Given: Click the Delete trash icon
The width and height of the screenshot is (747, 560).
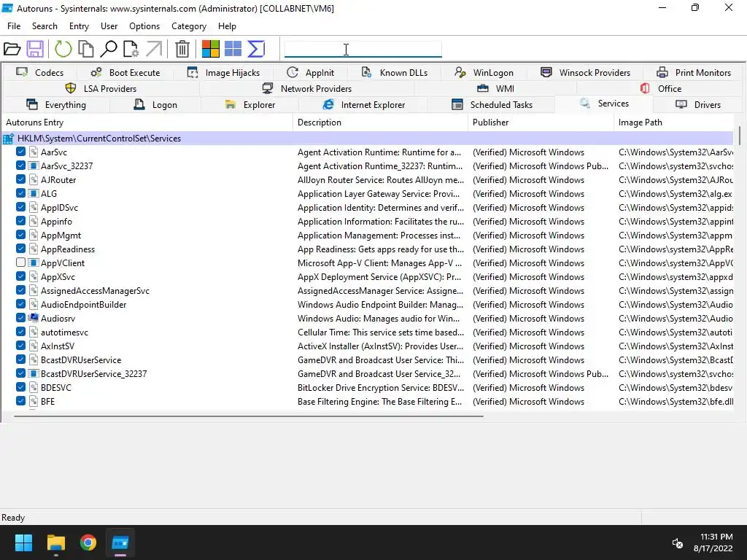Looking at the screenshot, I should [x=182, y=49].
